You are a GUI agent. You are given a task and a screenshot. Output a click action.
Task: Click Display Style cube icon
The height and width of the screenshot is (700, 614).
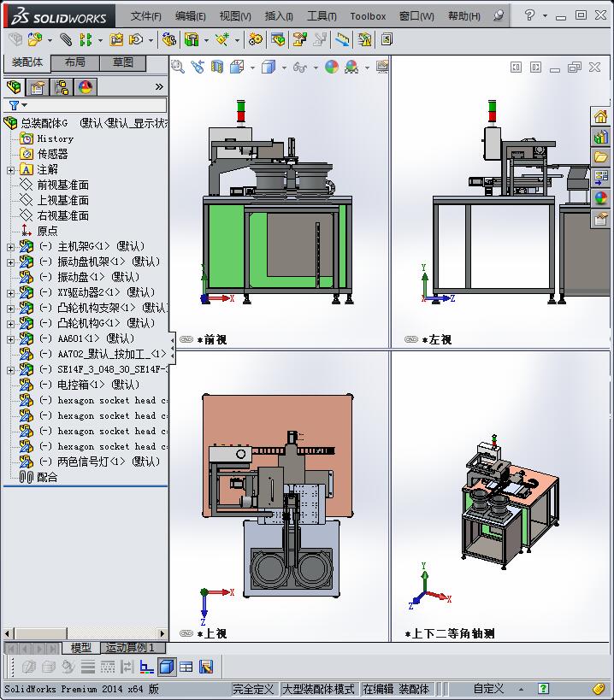[269, 67]
